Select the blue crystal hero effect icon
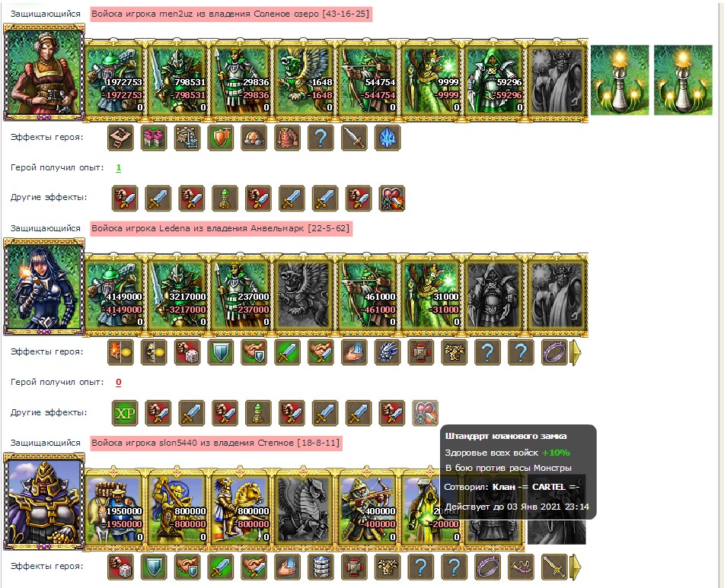 tap(388, 138)
